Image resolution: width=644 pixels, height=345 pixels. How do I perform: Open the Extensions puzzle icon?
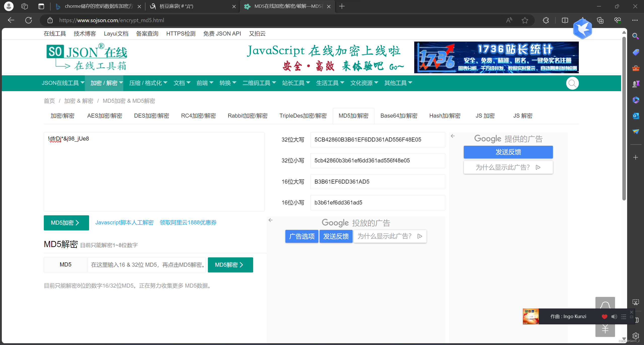546,20
